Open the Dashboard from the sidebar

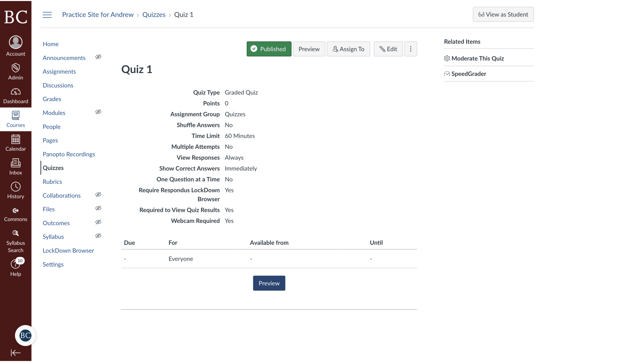15,95
